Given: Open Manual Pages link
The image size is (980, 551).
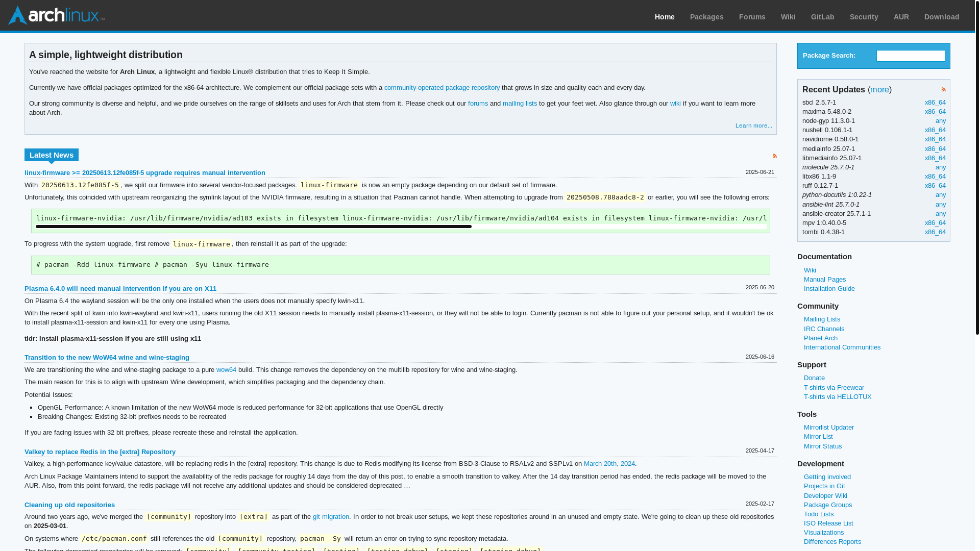Looking at the screenshot, I should pyautogui.click(x=824, y=280).
